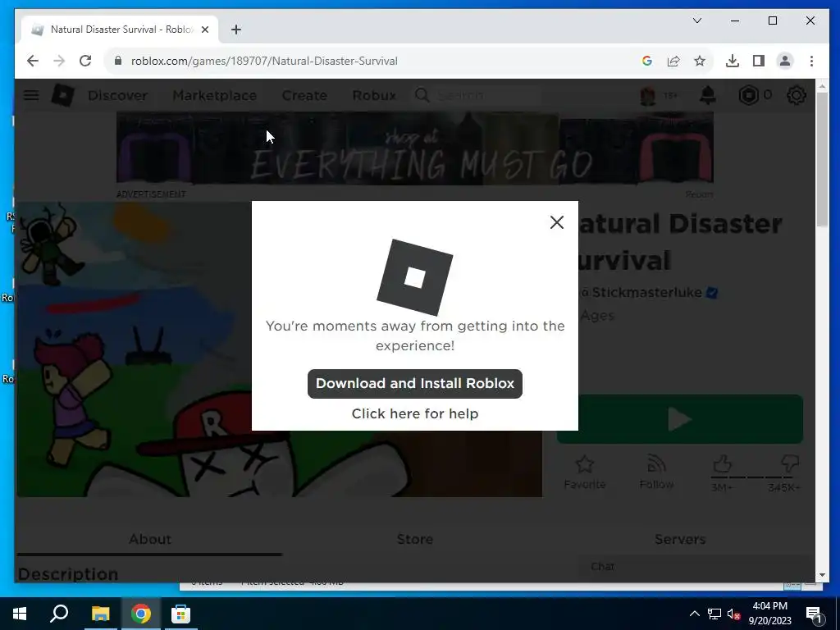This screenshot has height=630, width=840.
Task: Open the Discover page
Action: pyautogui.click(x=117, y=95)
